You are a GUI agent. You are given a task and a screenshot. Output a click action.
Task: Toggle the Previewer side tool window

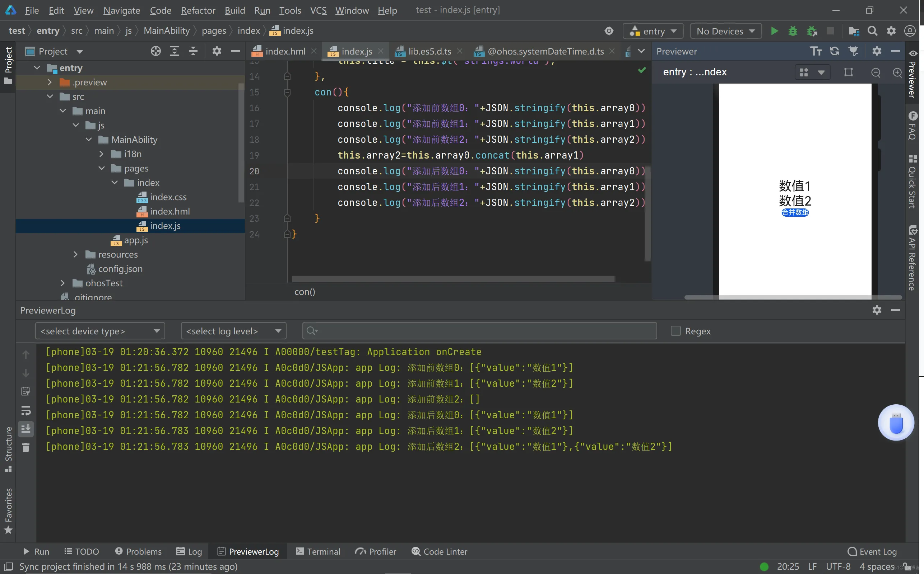pos(913,74)
